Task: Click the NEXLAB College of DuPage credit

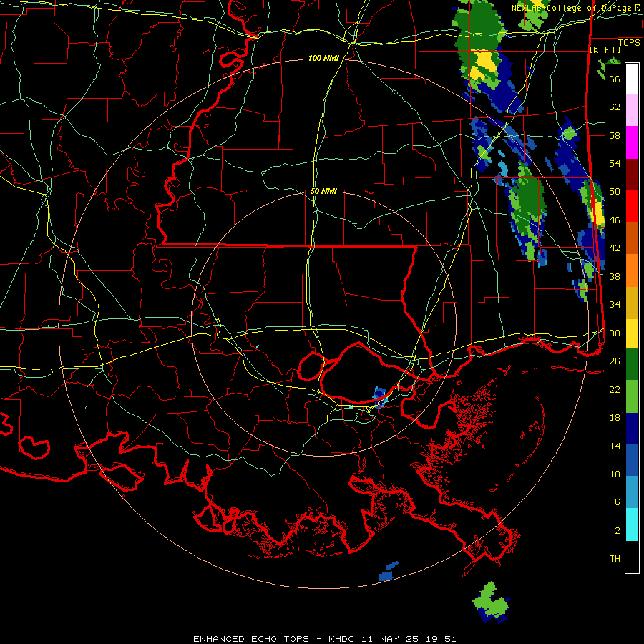Action: pos(576,8)
